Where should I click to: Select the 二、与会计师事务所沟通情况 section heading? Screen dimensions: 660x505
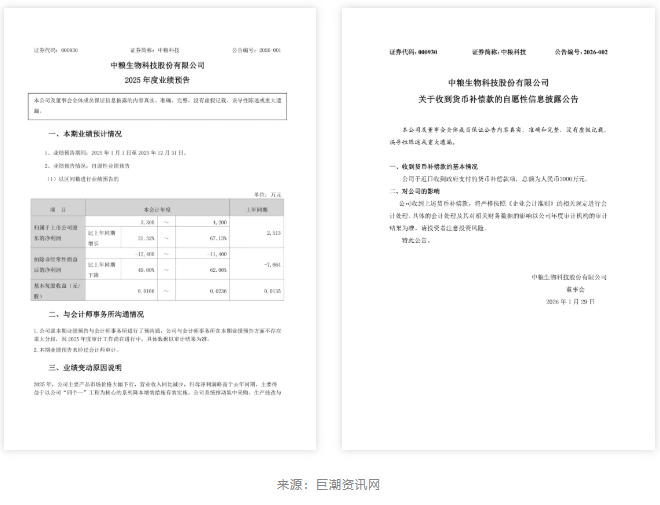pyautogui.click(x=96, y=314)
